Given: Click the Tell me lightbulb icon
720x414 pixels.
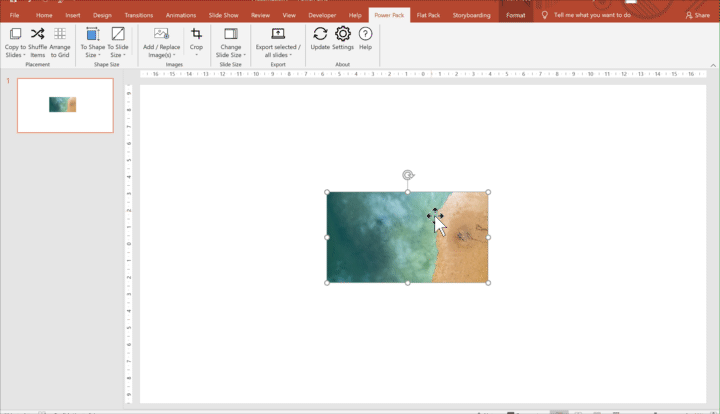Looking at the screenshot, I should tap(545, 15).
